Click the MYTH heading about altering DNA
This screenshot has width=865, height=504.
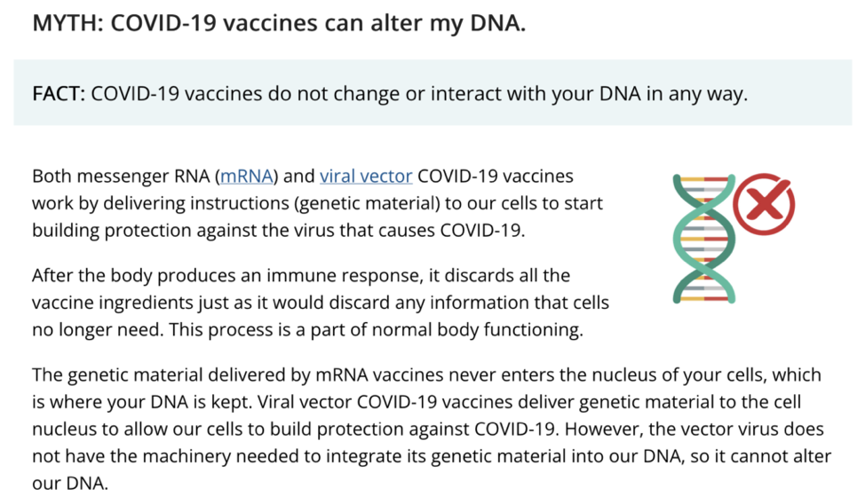(279, 23)
